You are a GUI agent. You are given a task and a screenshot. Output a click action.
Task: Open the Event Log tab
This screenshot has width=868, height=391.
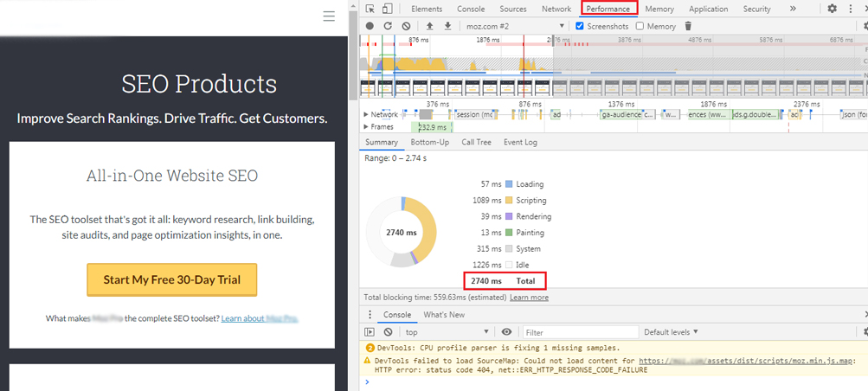[x=520, y=142]
